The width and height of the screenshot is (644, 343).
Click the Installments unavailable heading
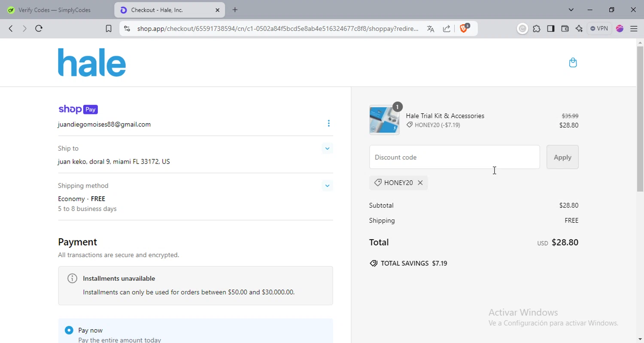point(119,279)
